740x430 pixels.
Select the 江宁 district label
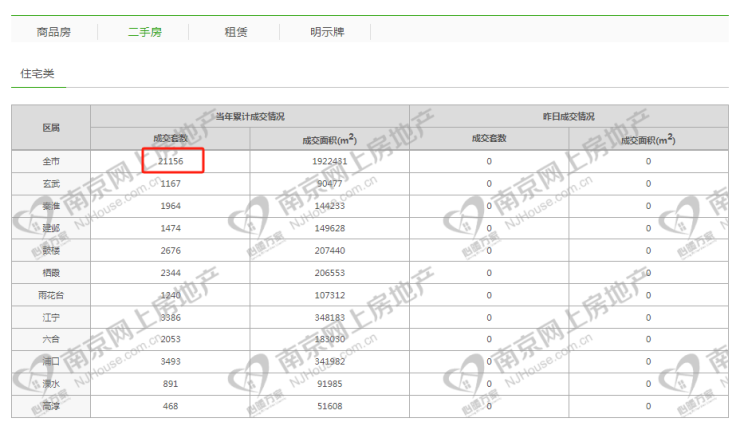pyautogui.click(x=51, y=318)
